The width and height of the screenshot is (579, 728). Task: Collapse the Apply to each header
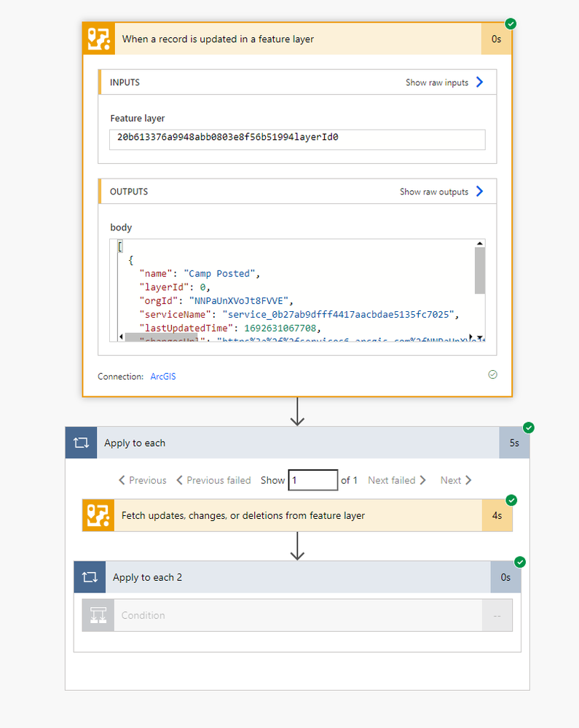pyautogui.click(x=291, y=443)
